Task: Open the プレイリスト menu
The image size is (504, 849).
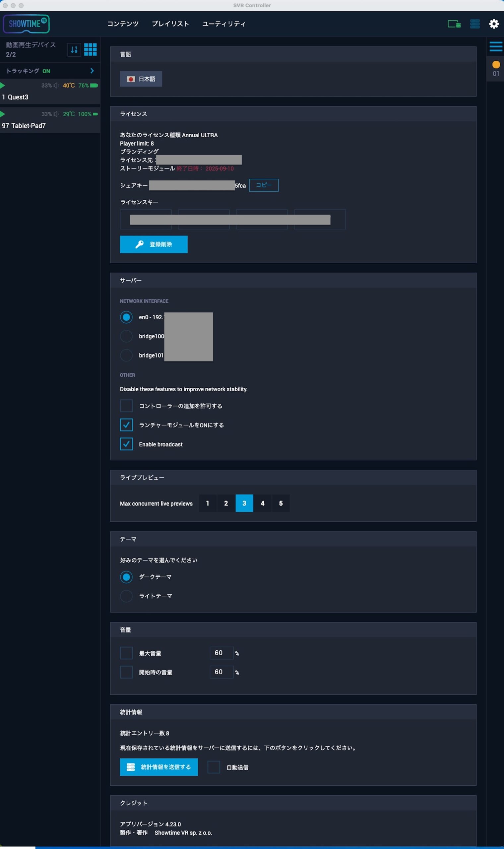Action: (170, 24)
